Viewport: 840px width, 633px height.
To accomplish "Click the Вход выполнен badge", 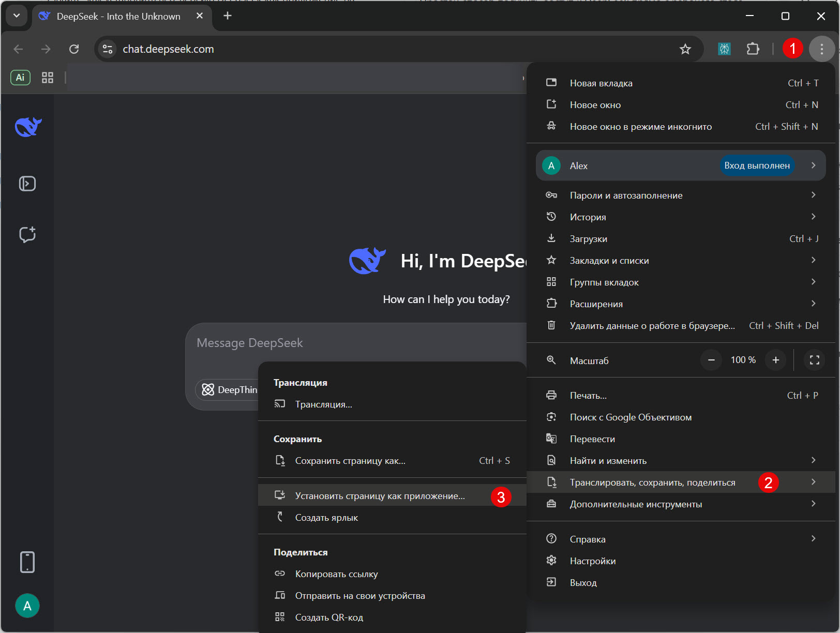I will tap(757, 165).
